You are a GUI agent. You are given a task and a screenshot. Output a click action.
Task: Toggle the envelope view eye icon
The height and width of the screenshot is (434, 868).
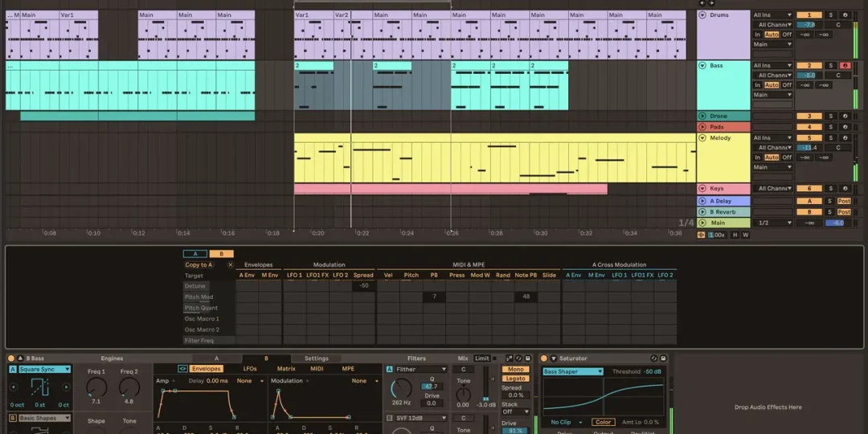pyautogui.click(x=182, y=369)
